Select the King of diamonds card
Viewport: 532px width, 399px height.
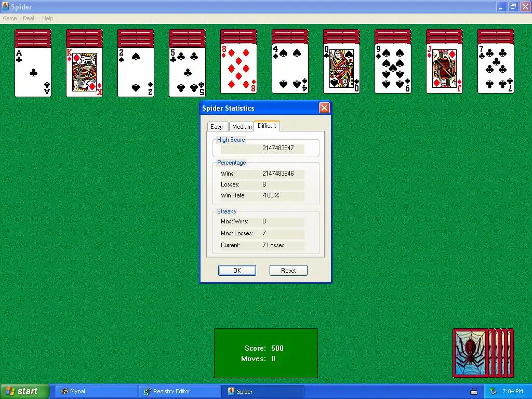85,72
